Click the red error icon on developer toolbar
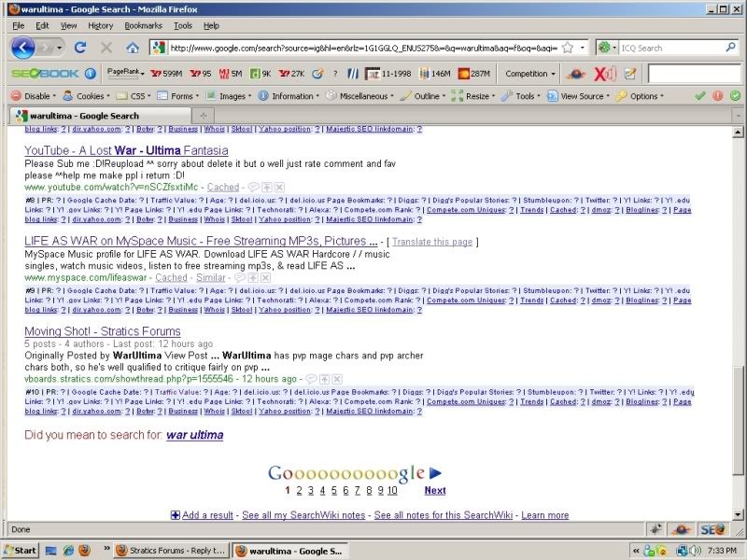 click(718, 96)
